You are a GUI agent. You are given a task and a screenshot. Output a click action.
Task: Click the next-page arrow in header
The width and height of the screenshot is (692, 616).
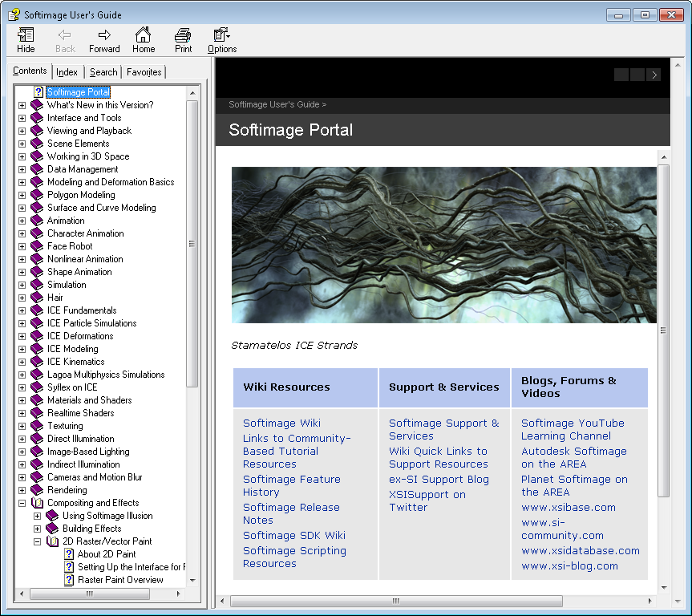(654, 75)
